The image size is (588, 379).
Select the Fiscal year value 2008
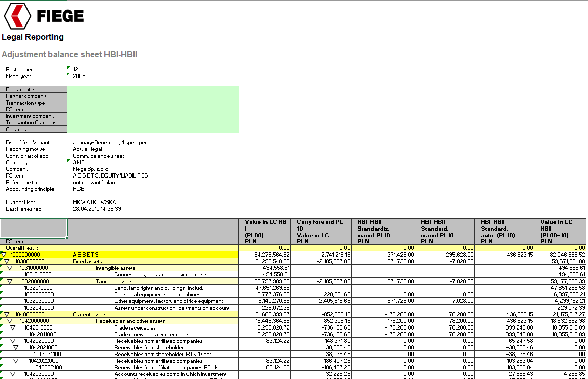coord(79,76)
